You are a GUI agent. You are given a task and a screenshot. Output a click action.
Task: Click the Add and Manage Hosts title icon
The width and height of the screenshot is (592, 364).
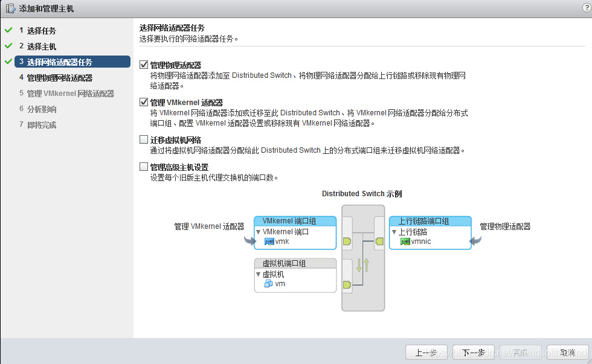11,8
